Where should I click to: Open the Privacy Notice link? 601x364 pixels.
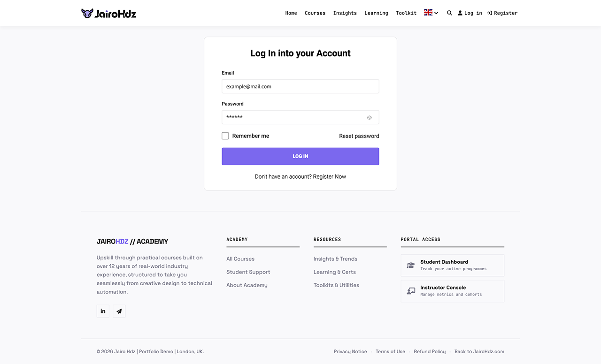[350, 351]
